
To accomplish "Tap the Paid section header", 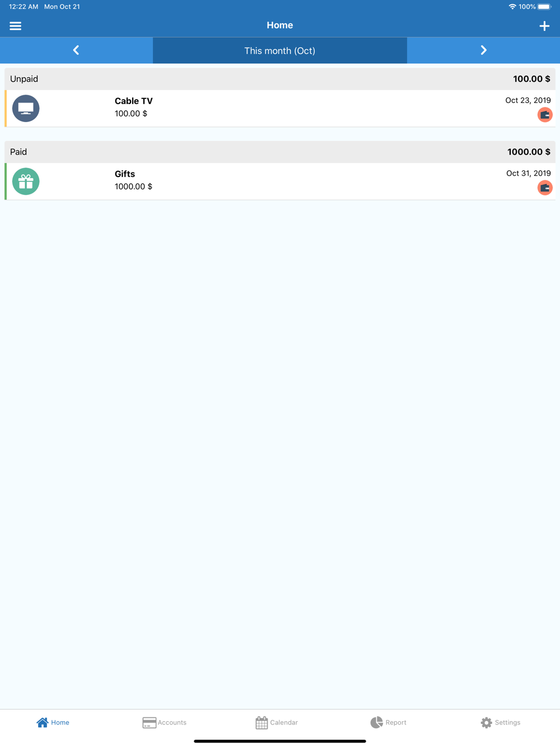I will point(280,152).
